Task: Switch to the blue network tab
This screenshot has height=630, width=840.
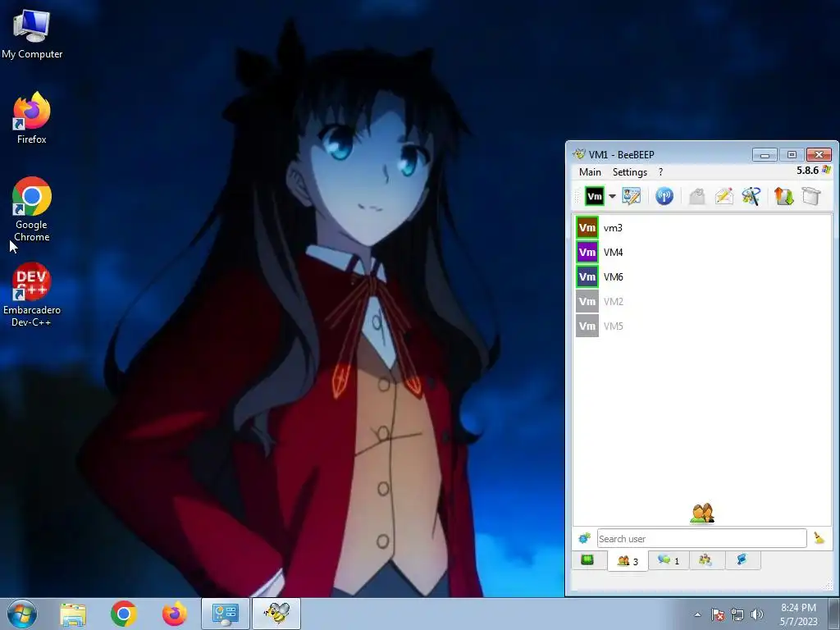Action: coord(742,560)
